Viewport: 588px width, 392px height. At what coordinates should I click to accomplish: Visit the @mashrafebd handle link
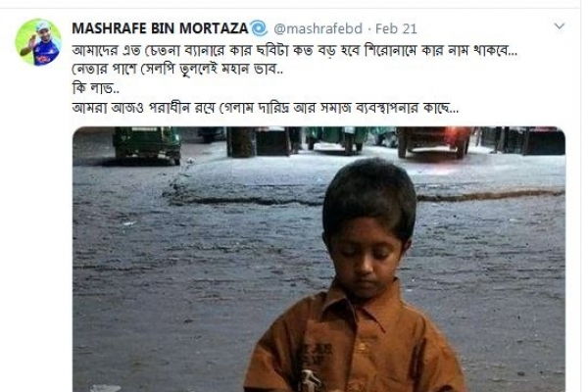tap(318, 28)
